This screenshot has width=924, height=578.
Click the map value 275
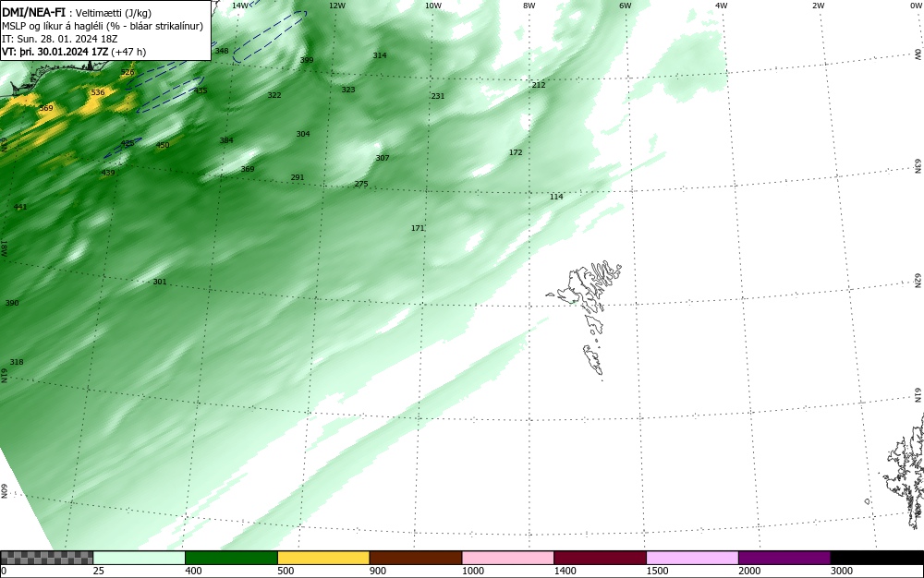tap(361, 185)
